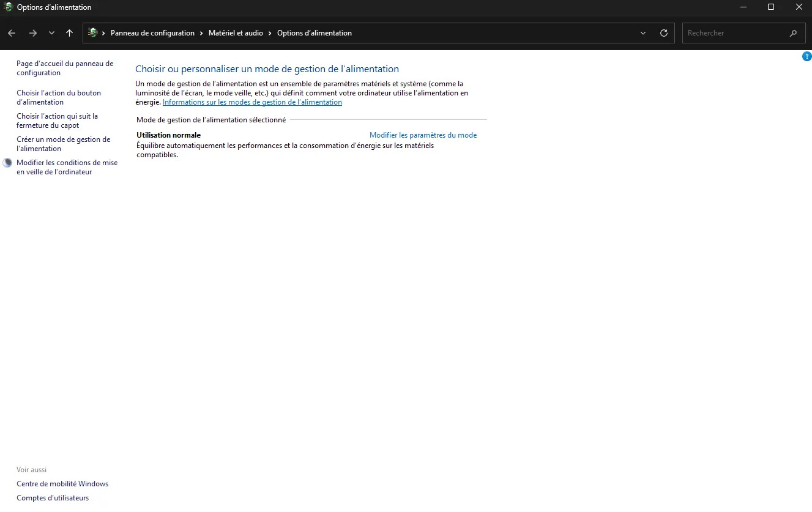Viewport: 812px width, 512px height.
Task: Open Modifier les paramètres du mode
Action: (x=423, y=135)
